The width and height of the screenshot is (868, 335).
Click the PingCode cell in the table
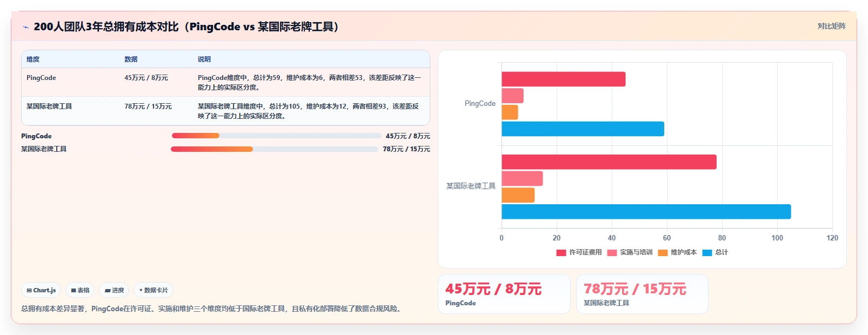click(x=41, y=78)
